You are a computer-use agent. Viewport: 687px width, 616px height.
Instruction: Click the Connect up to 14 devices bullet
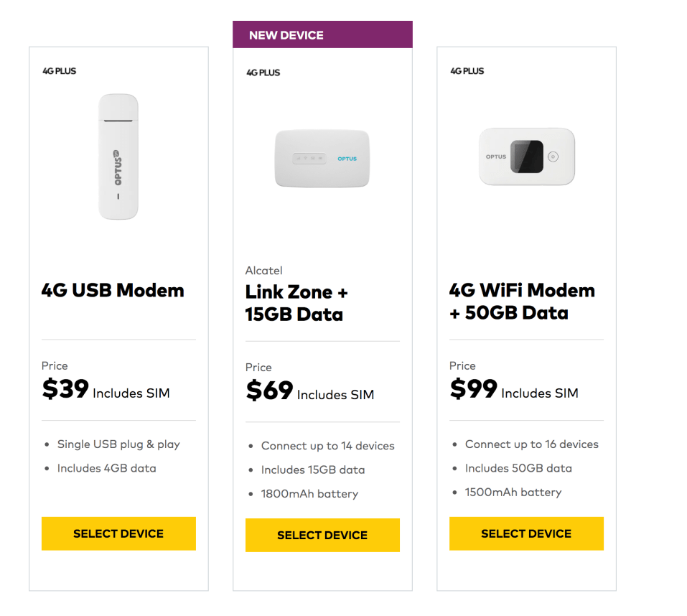click(x=327, y=446)
